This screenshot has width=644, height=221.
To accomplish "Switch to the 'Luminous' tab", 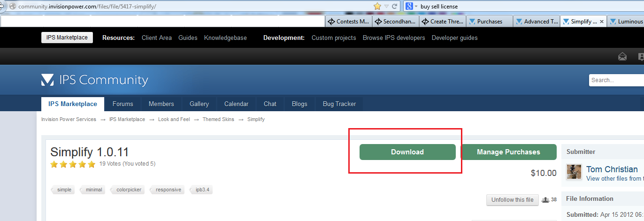I will [626, 22].
